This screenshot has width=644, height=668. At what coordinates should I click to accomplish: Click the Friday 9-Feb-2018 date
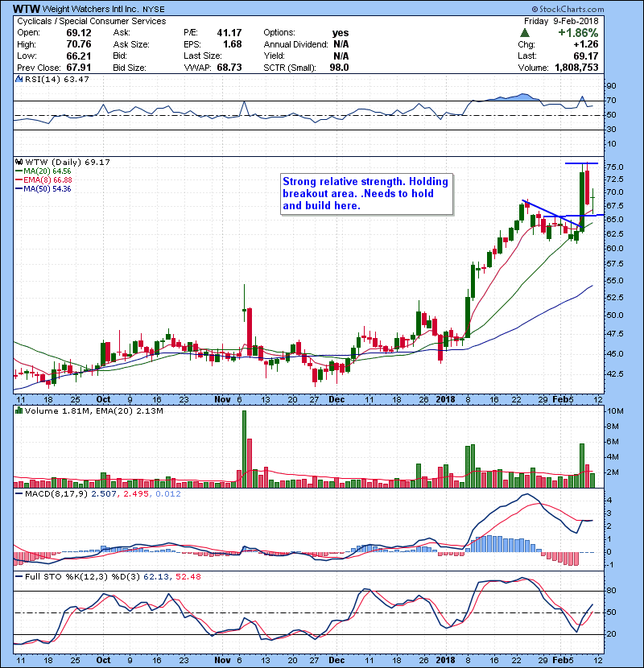561,21
